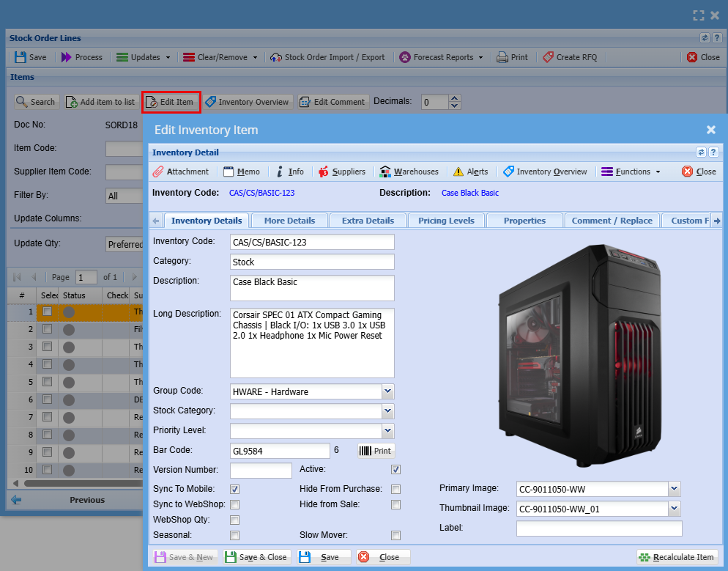This screenshot has height=571, width=728.
Task: Click the Bar Code input field
Action: [x=280, y=451]
